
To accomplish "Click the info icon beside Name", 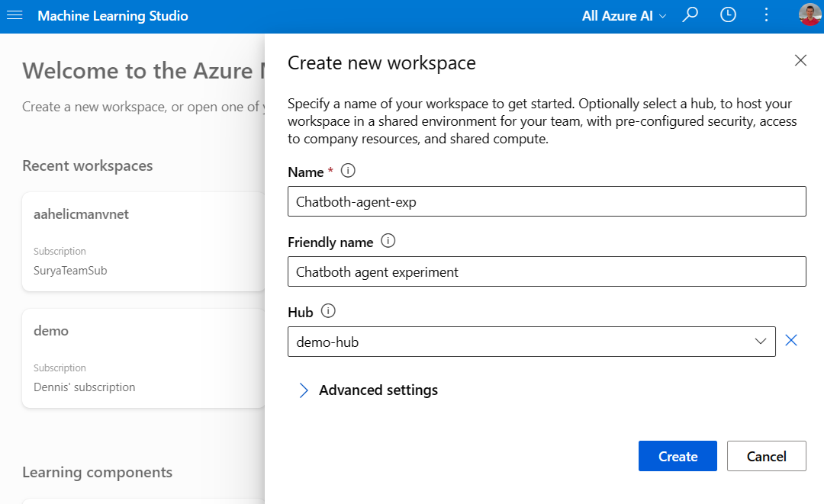I will click(348, 171).
